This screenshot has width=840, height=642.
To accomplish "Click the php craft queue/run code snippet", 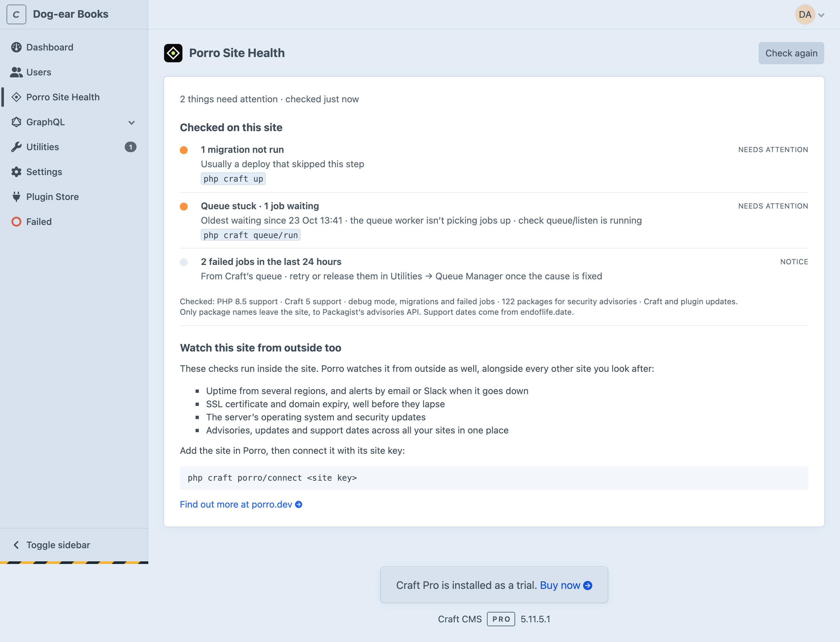I will point(250,235).
